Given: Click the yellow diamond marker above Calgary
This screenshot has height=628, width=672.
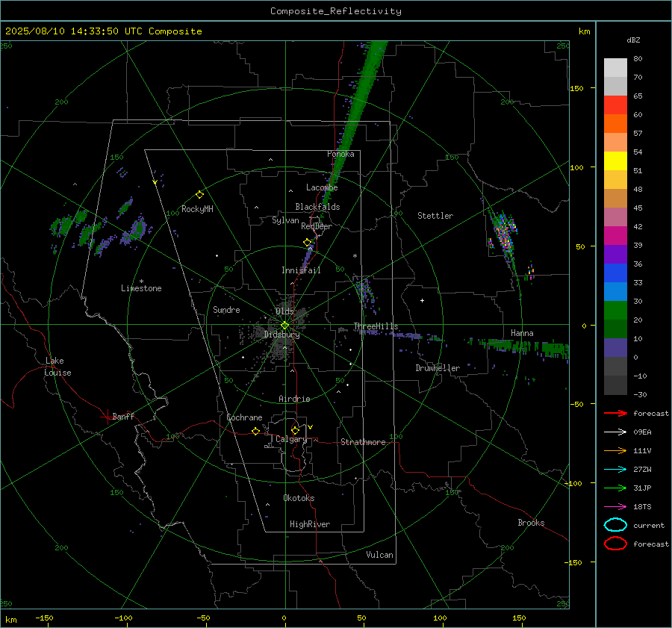Looking at the screenshot, I should [295, 430].
